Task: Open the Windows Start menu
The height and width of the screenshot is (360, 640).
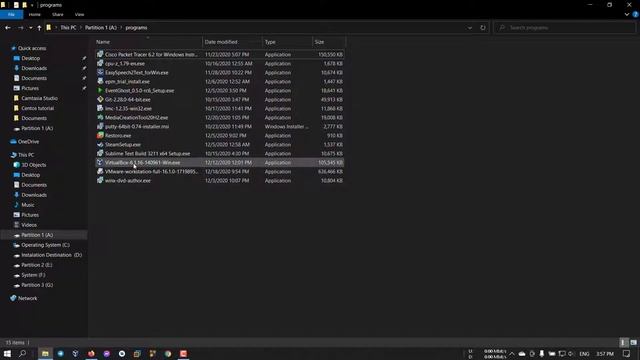Action: point(7,353)
